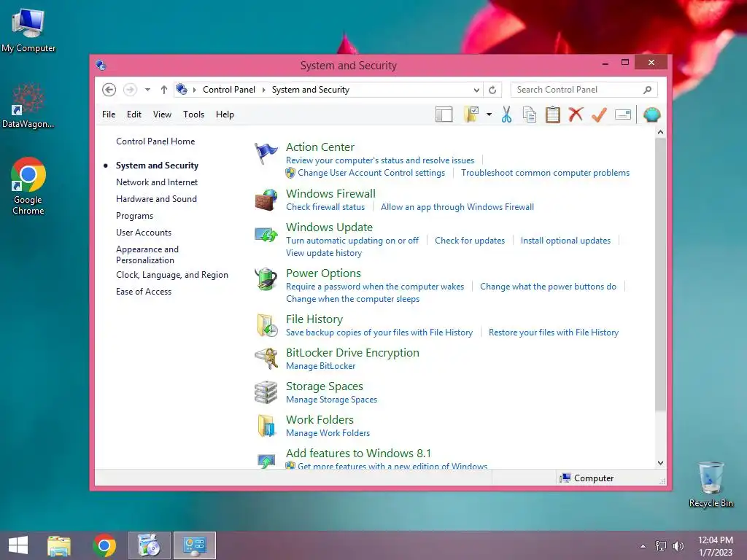This screenshot has width=747, height=560.
Task: Click Check for updates link
Action: point(470,241)
